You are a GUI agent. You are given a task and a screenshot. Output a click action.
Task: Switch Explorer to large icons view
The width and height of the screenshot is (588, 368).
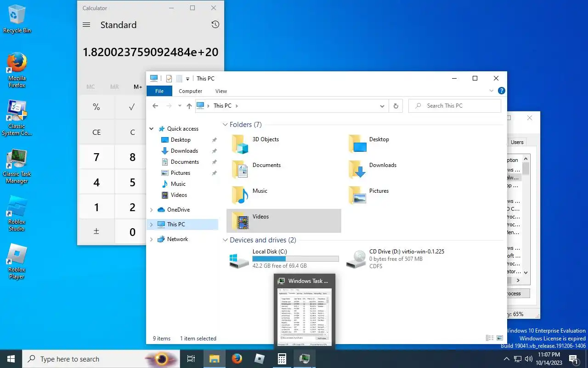pyautogui.click(x=499, y=338)
